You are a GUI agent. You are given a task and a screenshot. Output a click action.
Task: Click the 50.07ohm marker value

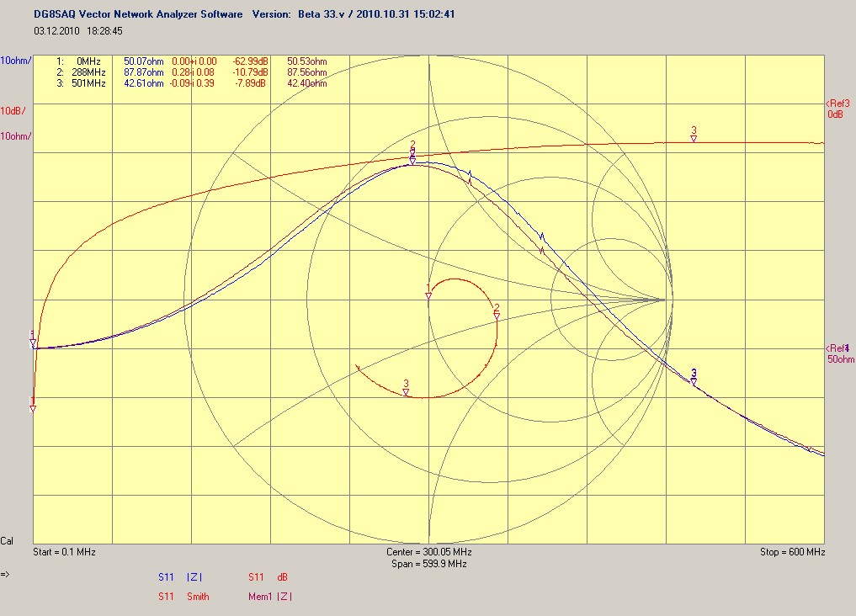point(144,61)
